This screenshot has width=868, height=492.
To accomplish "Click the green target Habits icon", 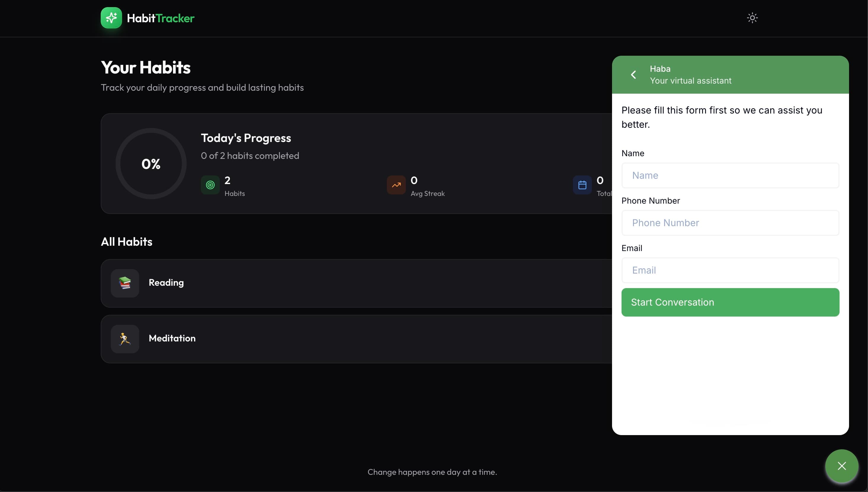I will [210, 185].
